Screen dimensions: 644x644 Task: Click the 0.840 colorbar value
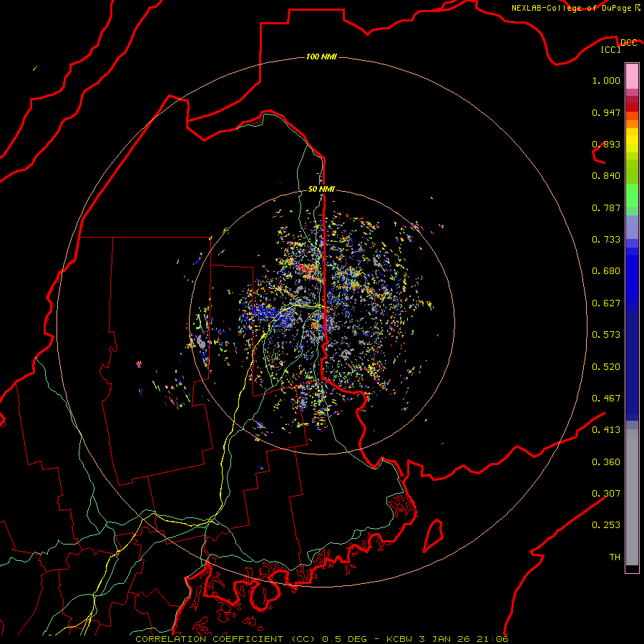606,176
